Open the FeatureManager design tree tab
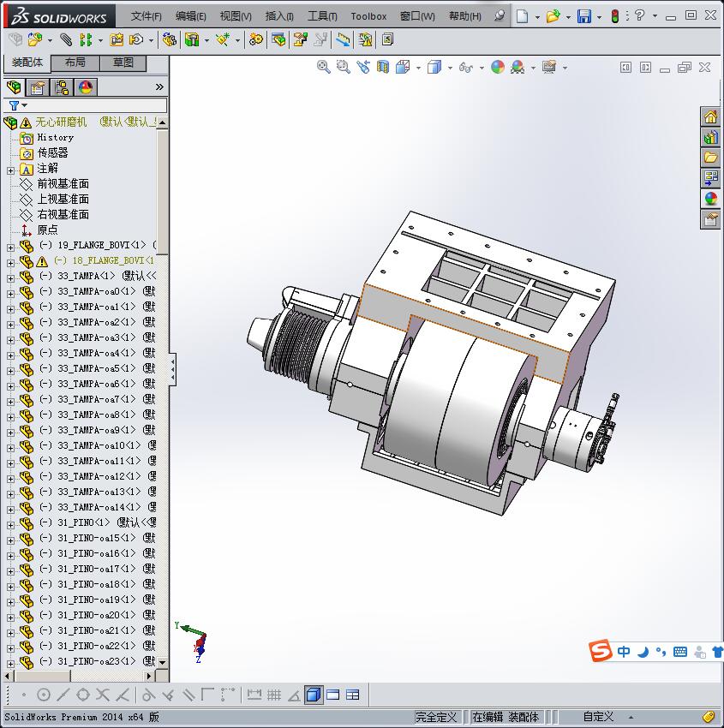 click(14, 87)
